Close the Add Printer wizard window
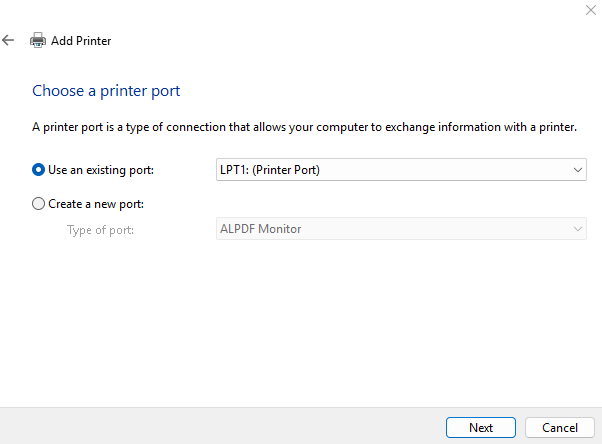602x444 pixels. (x=589, y=9)
